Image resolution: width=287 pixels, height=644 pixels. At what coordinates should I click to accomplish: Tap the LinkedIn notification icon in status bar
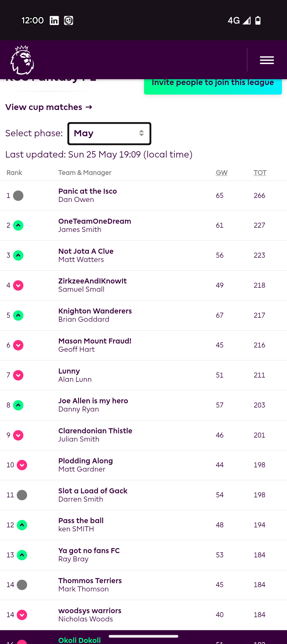click(x=54, y=20)
